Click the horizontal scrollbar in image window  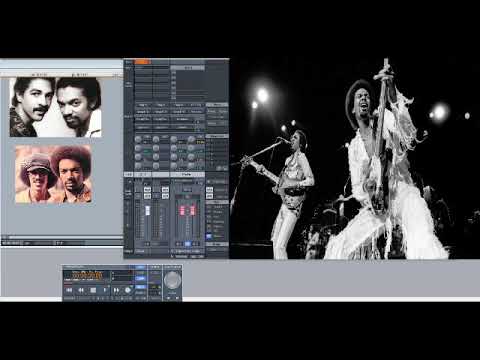point(62,237)
